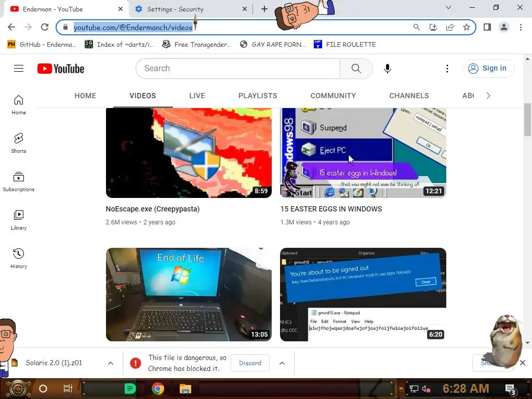532x399 pixels.
Task: Open the COMMUNITY channel tab
Action: (333, 96)
